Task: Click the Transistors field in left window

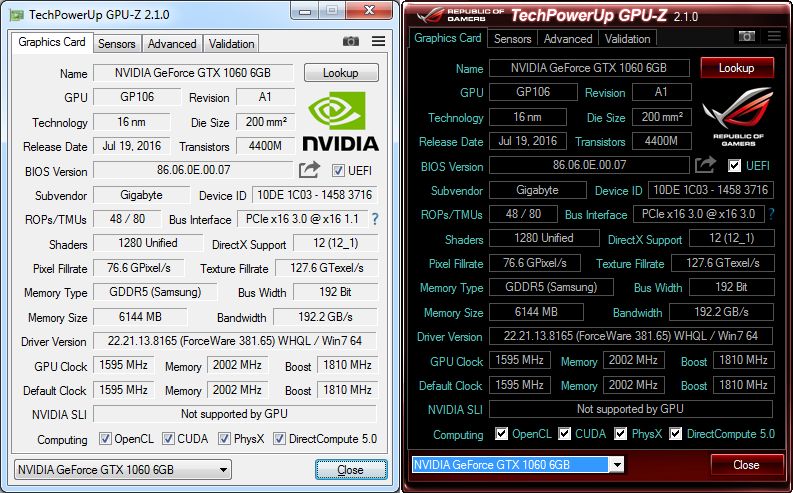Action: [266, 146]
